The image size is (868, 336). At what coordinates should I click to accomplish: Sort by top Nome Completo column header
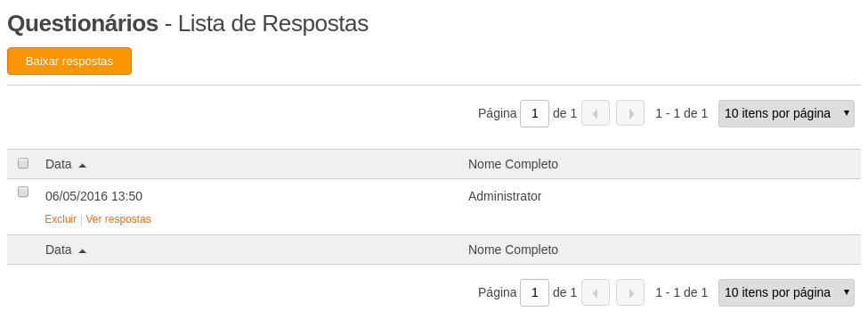pos(513,164)
